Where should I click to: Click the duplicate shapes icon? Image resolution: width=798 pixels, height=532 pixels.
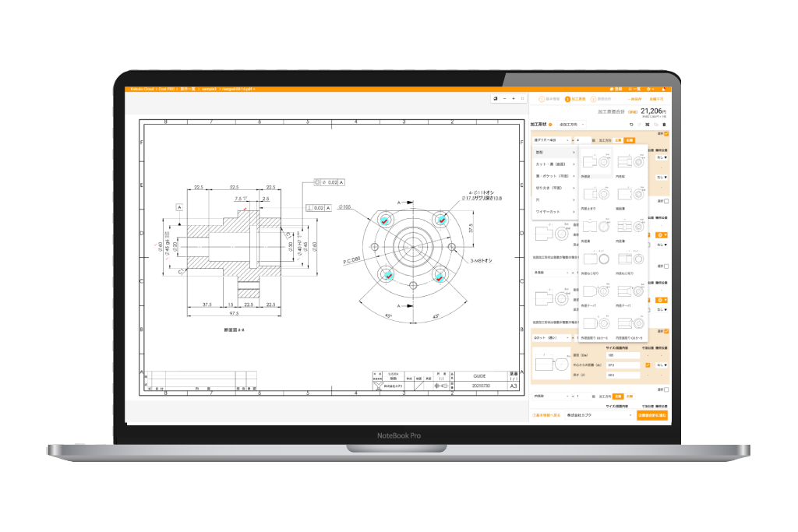656,125
